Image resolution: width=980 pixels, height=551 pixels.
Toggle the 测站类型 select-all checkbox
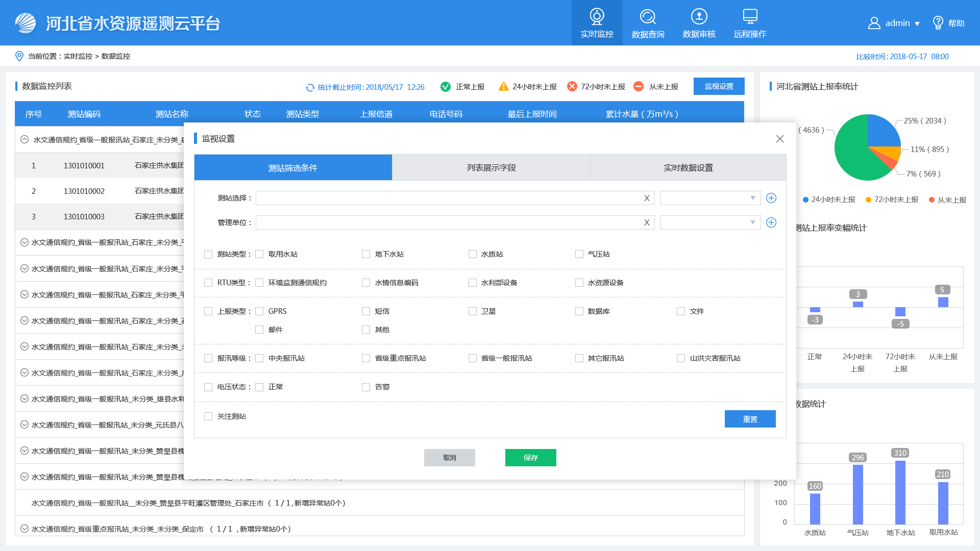pos(208,254)
